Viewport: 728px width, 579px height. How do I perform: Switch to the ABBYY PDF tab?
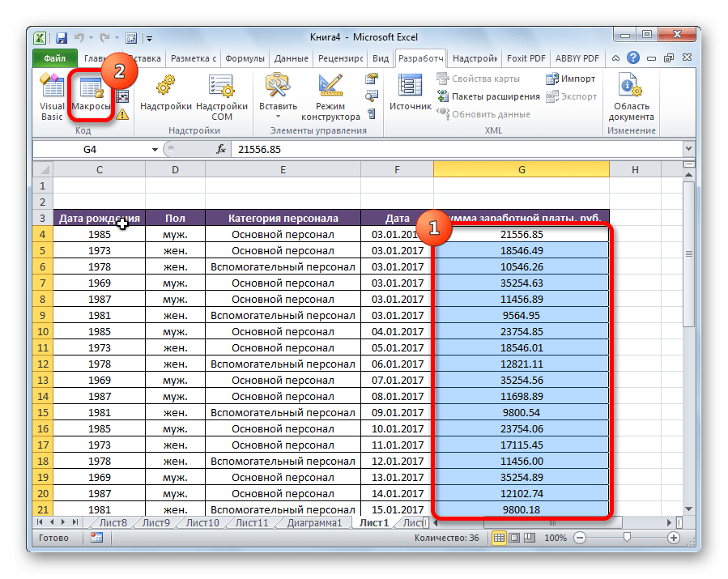click(577, 58)
